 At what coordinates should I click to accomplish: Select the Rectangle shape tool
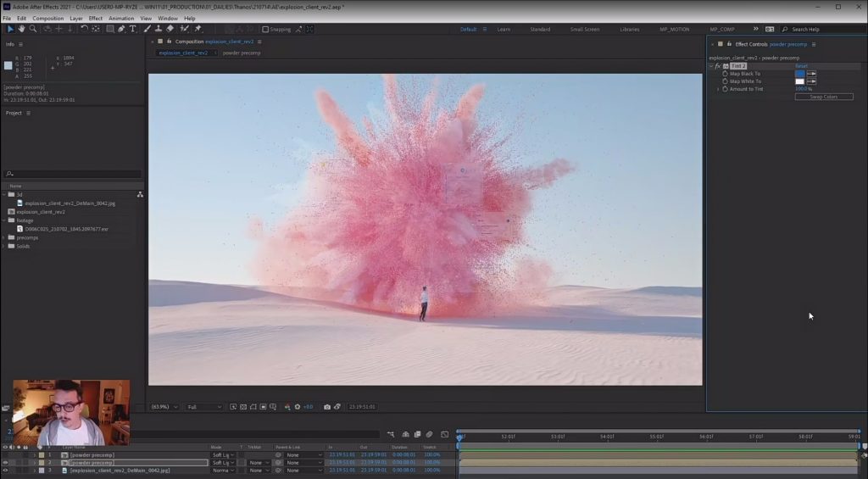(111, 29)
